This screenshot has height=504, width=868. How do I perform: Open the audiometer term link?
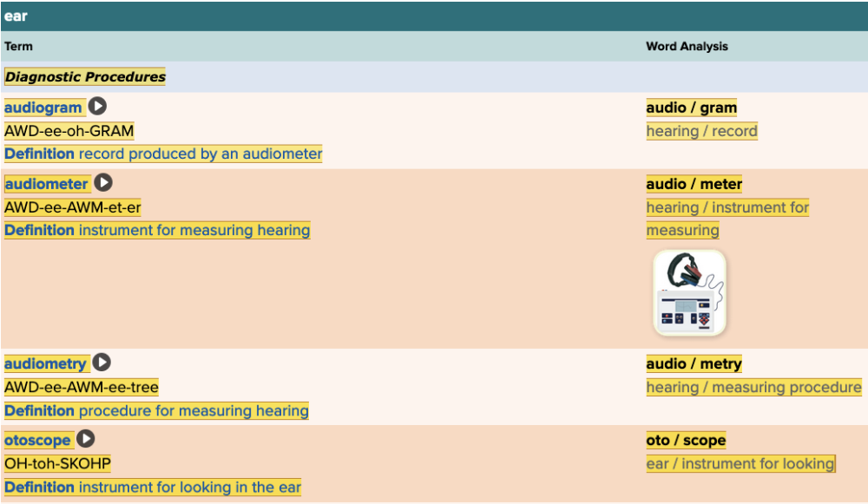tap(46, 184)
